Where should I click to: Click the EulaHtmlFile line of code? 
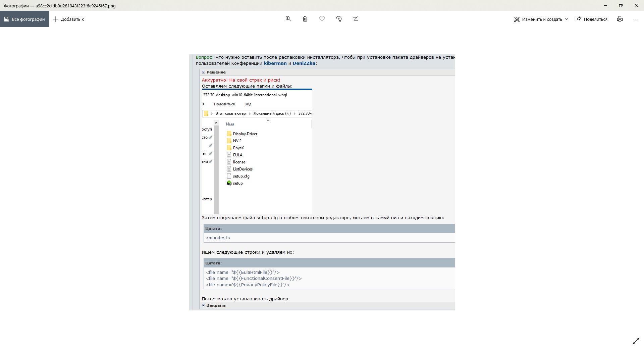pyautogui.click(x=243, y=272)
